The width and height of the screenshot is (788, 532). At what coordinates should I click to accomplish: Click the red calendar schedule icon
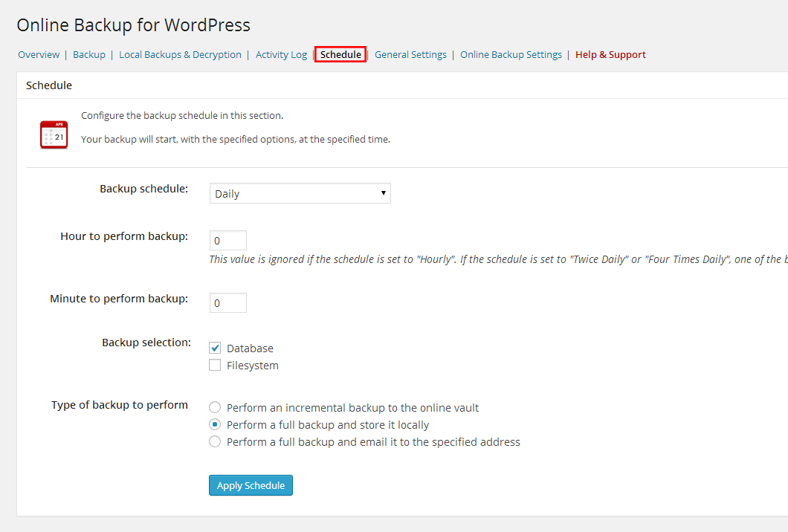[54, 134]
